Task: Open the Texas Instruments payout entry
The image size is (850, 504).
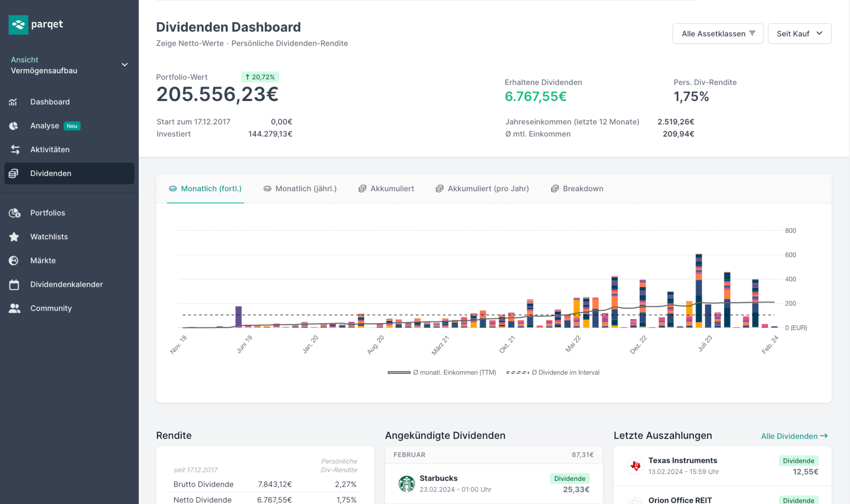Action: 723,466
